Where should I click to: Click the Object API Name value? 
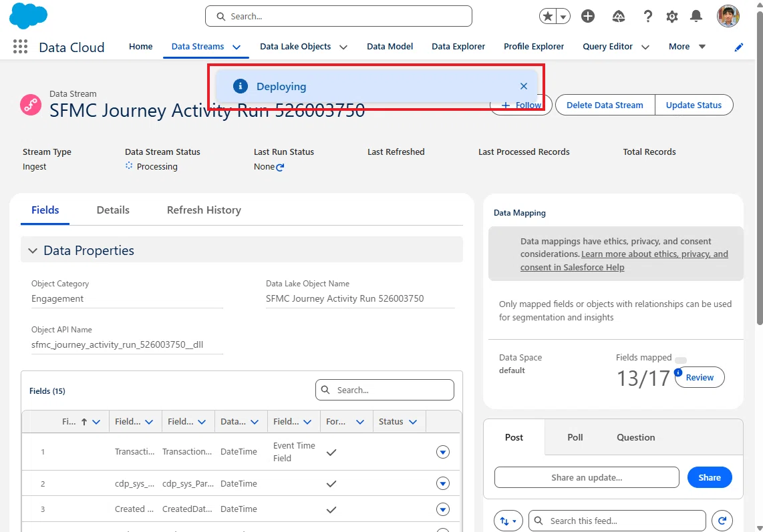[x=118, y=345]
